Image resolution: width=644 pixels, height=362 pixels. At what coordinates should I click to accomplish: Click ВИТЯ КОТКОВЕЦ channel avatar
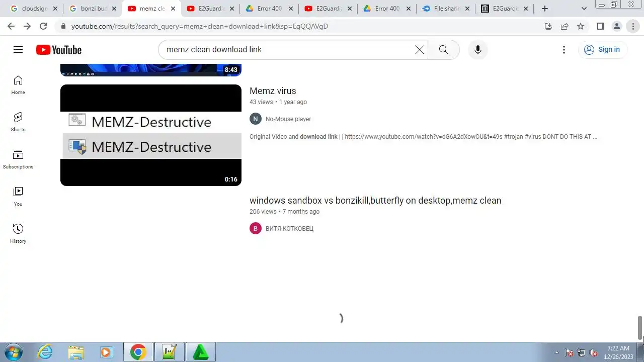coord(256,229)
